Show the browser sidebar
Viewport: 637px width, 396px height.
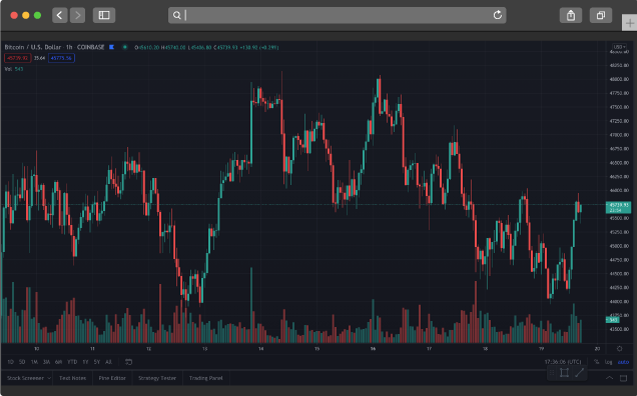(x=104, y=15)
